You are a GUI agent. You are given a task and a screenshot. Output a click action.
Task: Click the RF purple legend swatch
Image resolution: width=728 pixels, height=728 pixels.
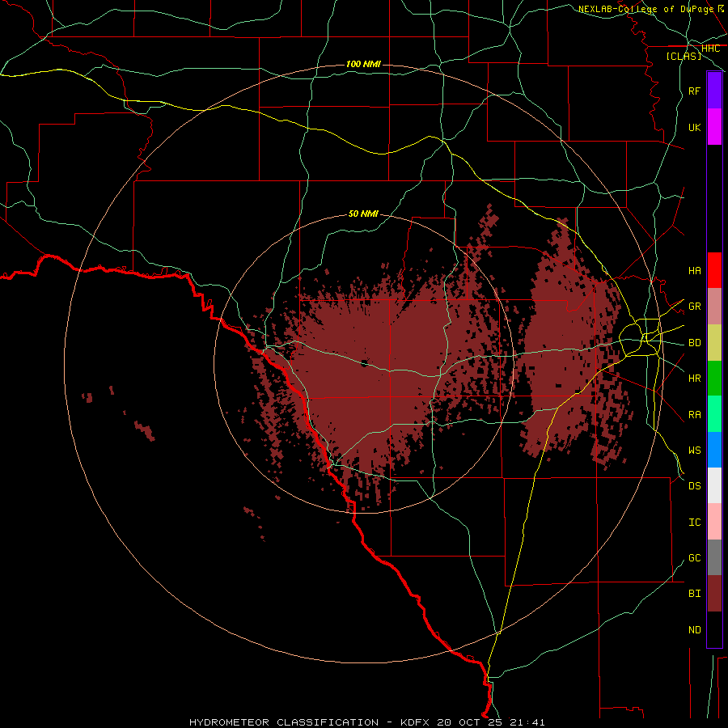714,91
